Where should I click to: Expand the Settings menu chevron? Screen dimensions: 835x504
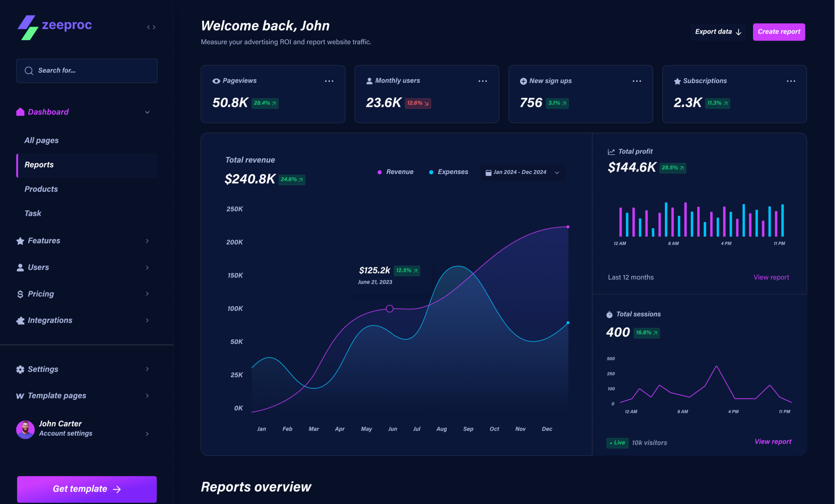pos(147,369)
